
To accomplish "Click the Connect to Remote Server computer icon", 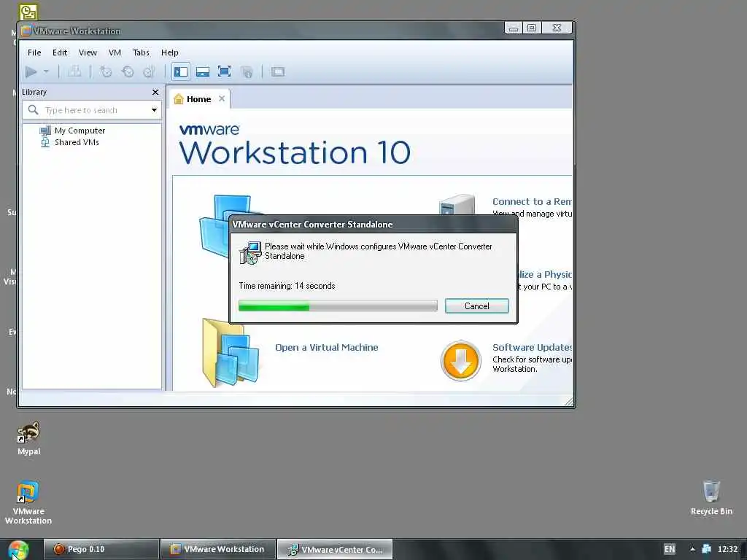I will 457,205.
